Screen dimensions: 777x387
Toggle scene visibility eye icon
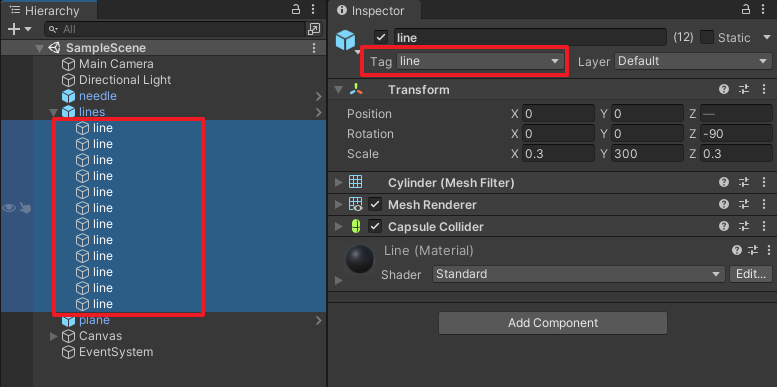point(9,208)
